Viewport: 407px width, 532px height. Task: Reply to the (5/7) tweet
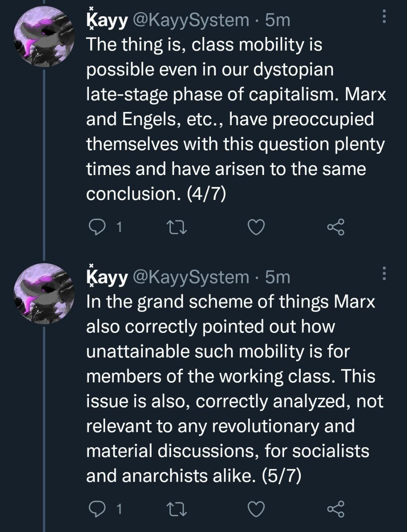tap(98, 509)
